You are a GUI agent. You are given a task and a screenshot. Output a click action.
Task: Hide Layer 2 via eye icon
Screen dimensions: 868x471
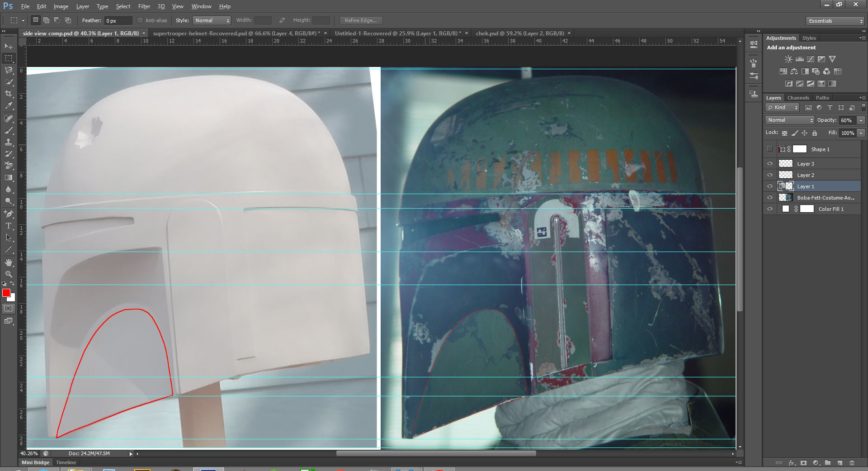(770, 175)
